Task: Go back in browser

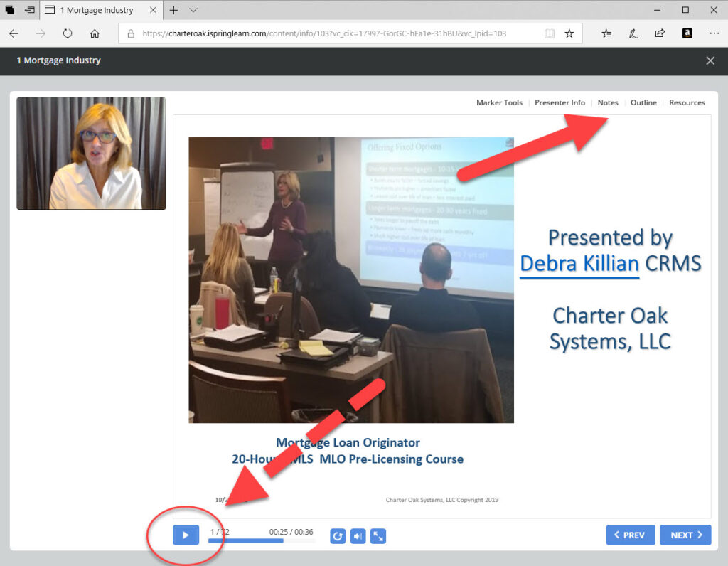Action: point(14,33)
